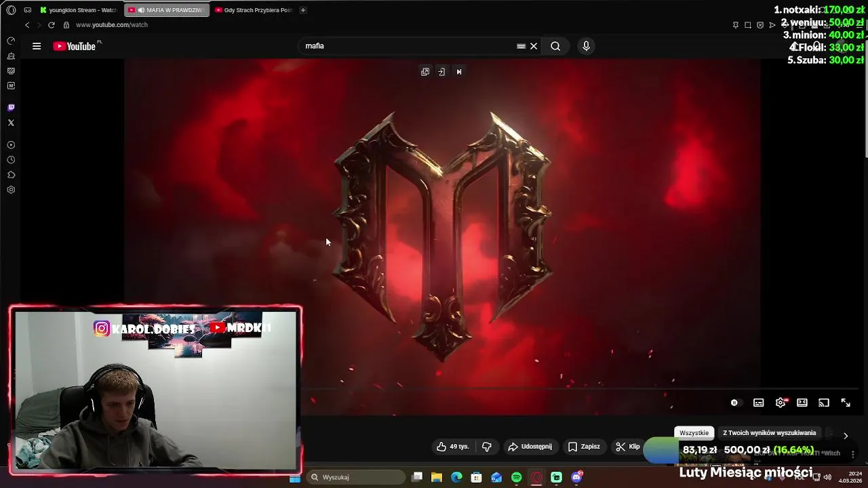The width and height of the screenshot is (868, 488).
Task: Open File Explorer from taskbar
Action: (x=437, y=477)
